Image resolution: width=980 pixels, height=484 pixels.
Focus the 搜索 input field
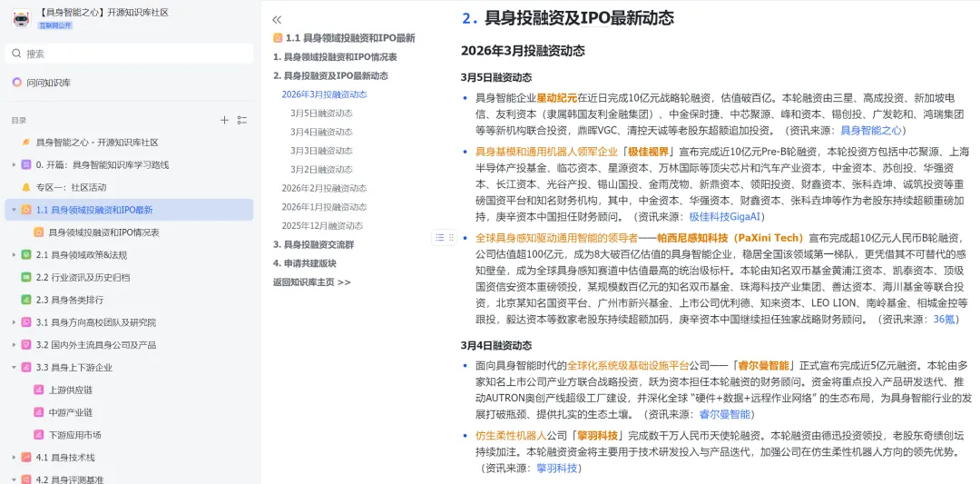coord(129,54)
